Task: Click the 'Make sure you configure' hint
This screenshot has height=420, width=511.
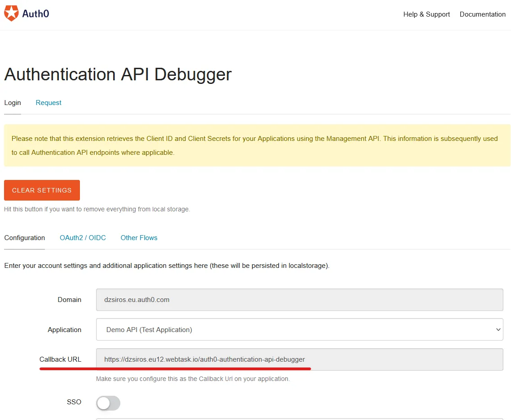Action: tap(193, 379)
